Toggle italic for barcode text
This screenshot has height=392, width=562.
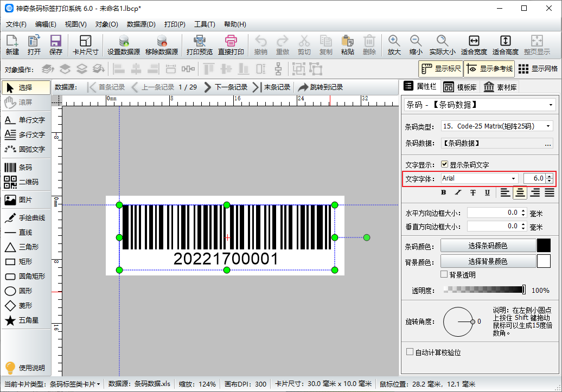click(x=458, y=193)
